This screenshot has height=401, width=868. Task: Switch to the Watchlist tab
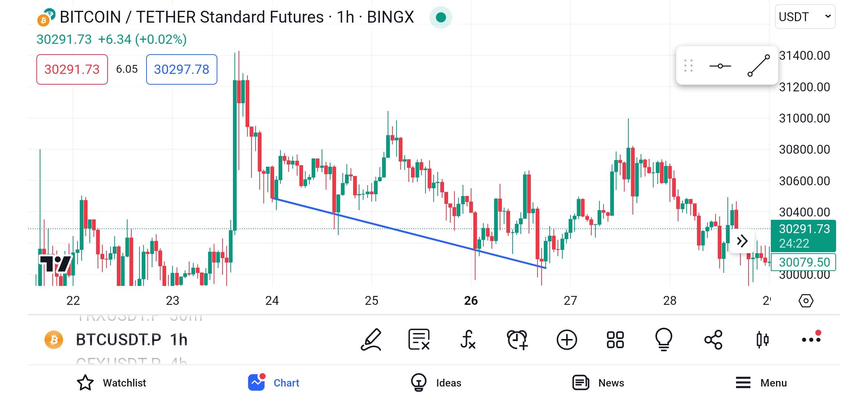tap(111, 383)
